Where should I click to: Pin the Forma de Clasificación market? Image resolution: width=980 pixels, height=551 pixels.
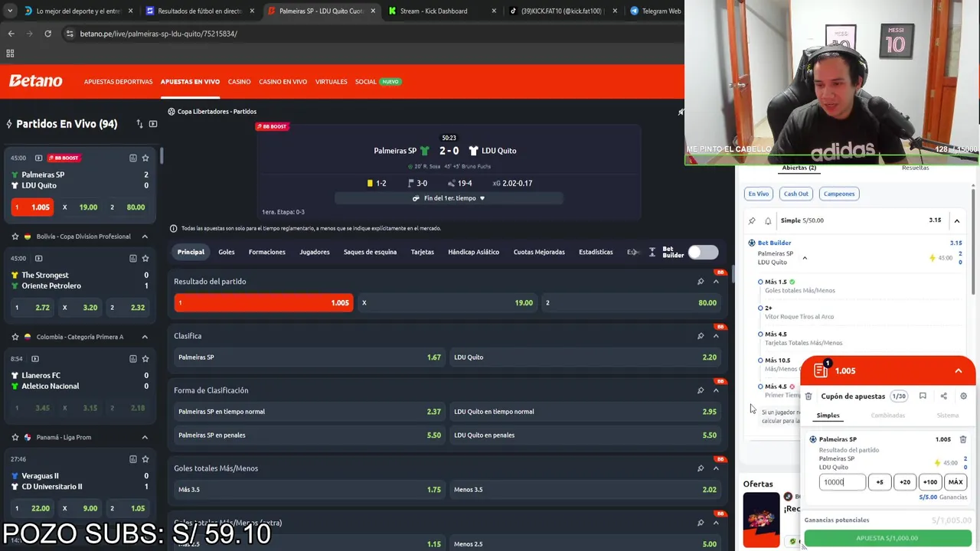tap(701, 390)
